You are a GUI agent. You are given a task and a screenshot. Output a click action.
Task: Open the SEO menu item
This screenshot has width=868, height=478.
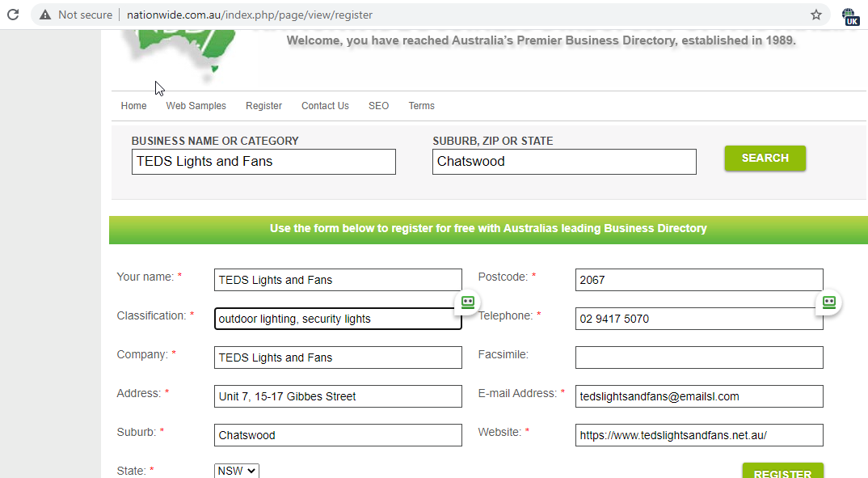tap(379, 106)
